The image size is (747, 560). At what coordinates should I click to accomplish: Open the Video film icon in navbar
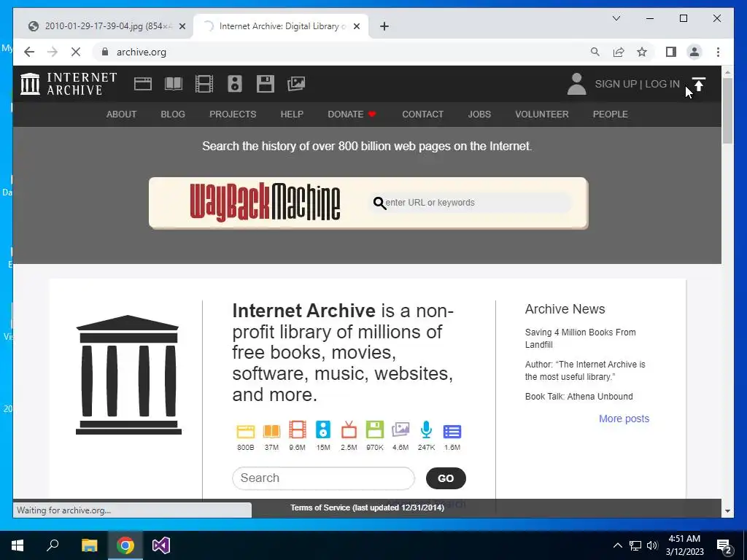coord(204,84)
